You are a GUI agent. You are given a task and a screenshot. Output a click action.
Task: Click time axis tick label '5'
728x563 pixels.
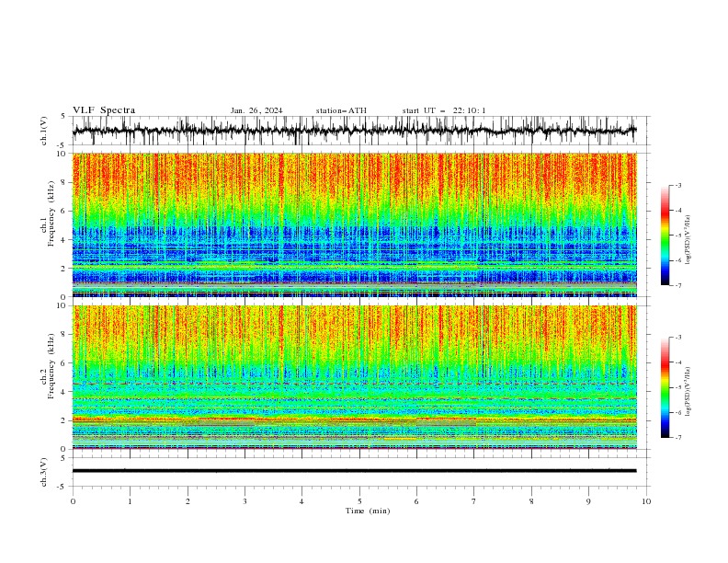(359, 501)
